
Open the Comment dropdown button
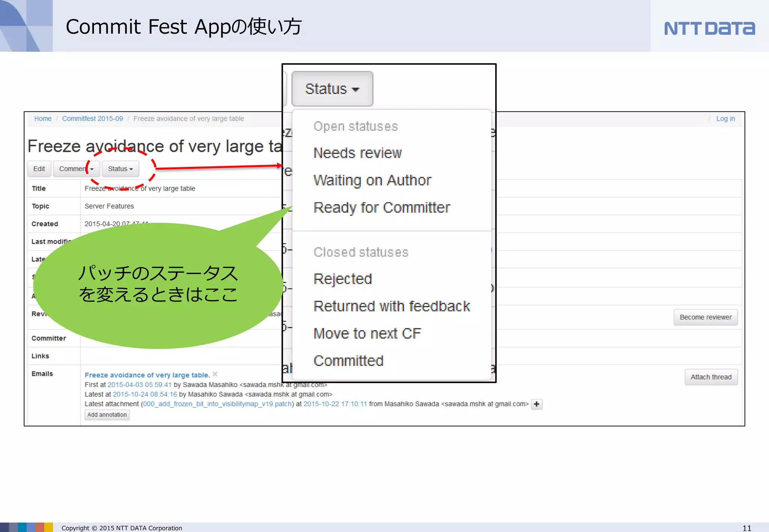click(76, 169)
